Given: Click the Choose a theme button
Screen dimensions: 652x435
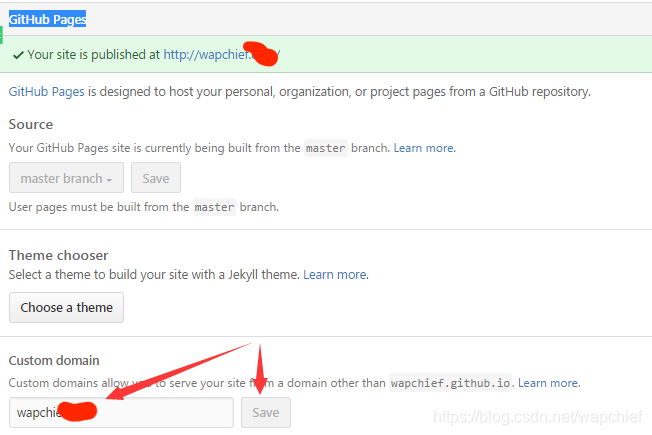Looking at the screenshot, I should [x=66, y=307].
